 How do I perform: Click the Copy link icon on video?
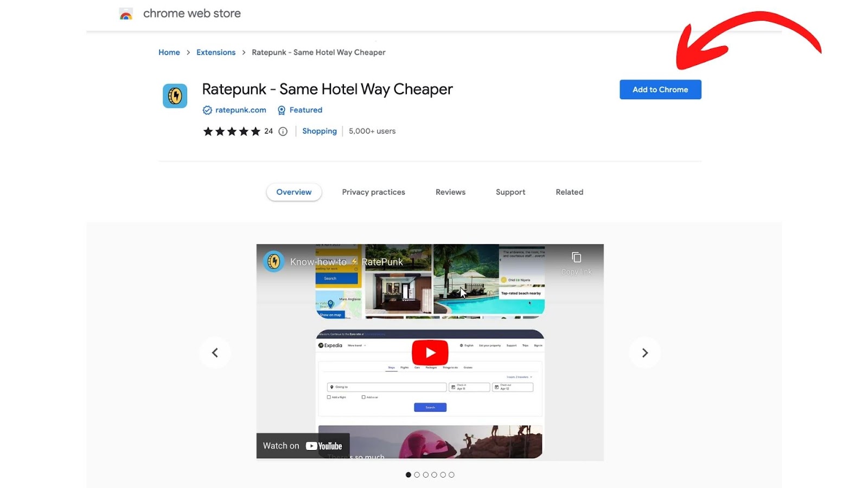pyautogui.click(x=576, y=258)
